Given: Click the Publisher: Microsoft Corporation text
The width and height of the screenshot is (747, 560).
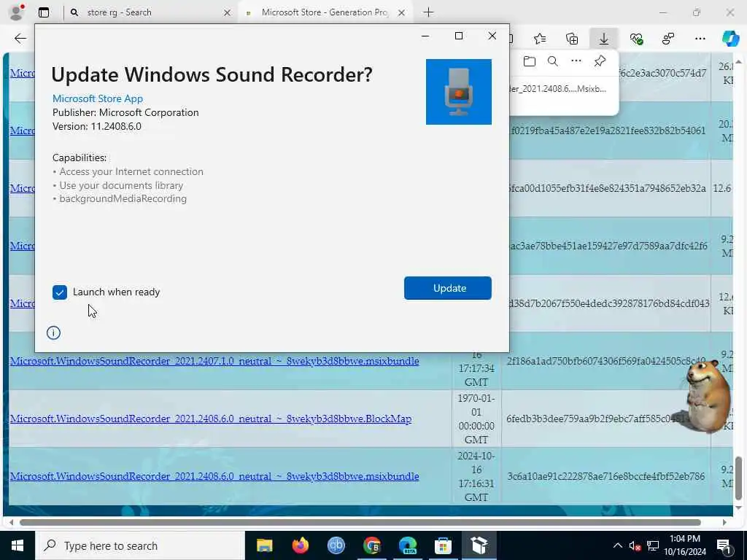Looking at the screenshot, I should 125,112.
